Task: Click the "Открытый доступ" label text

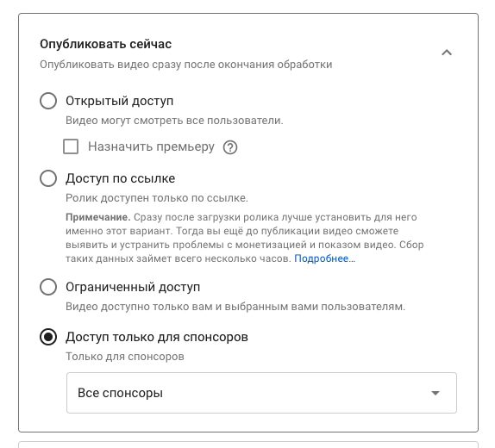Action: tap(120, 102)
